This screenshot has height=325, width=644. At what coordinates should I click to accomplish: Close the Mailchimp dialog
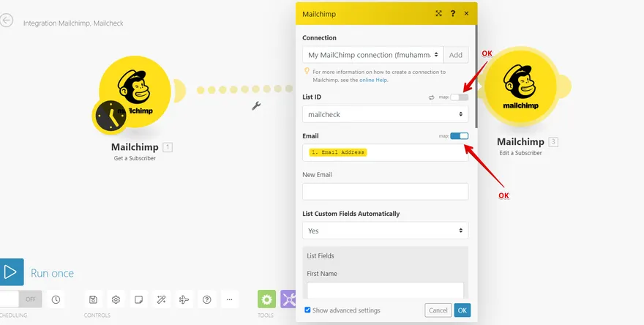(x=466, y=14)
